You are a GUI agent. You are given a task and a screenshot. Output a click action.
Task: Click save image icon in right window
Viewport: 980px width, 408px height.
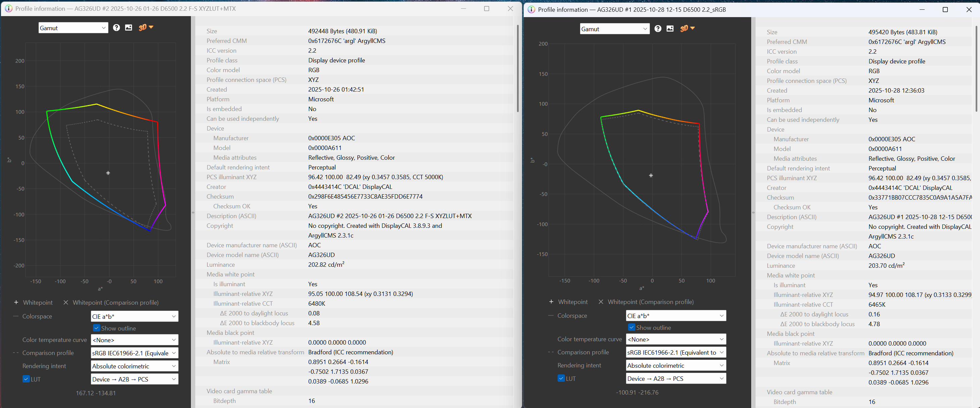pos(670,29)
